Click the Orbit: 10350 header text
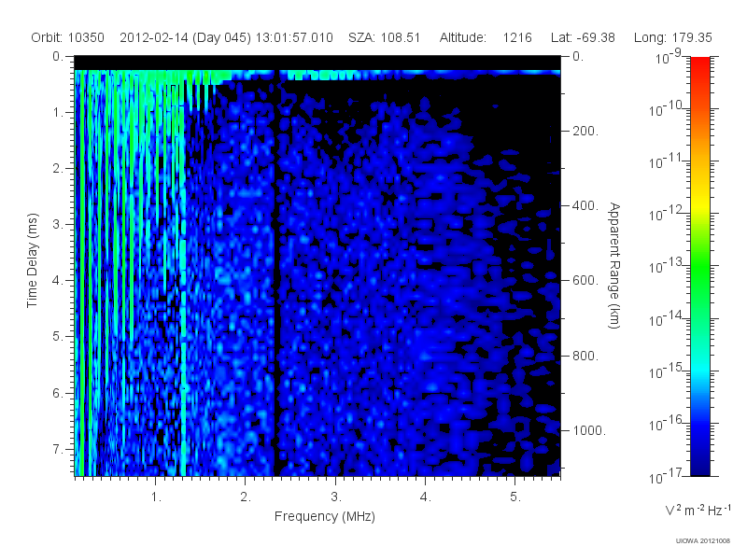 pyautogui.click(x=67, y=37)
